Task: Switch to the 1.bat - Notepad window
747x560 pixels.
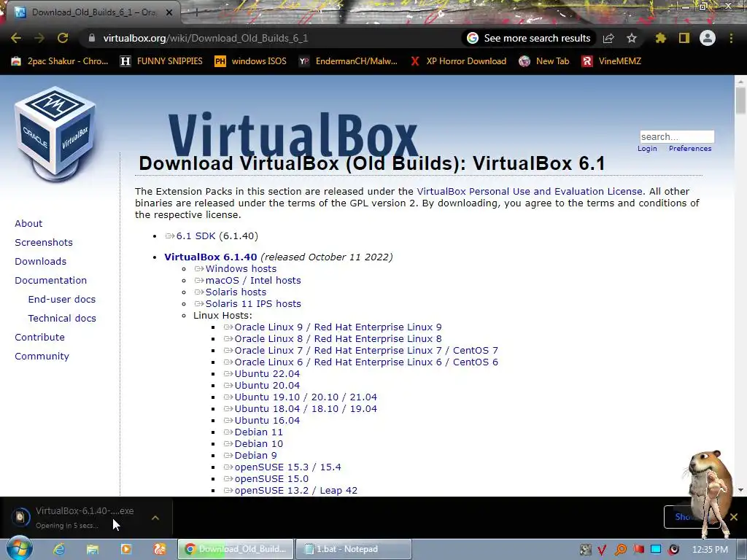Action: click(354, 549)
